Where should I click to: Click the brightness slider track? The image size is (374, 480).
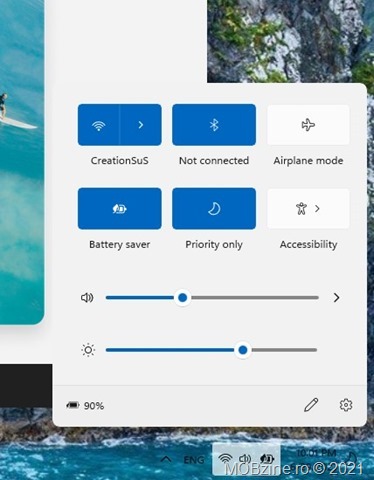click(x=211, y=350)
